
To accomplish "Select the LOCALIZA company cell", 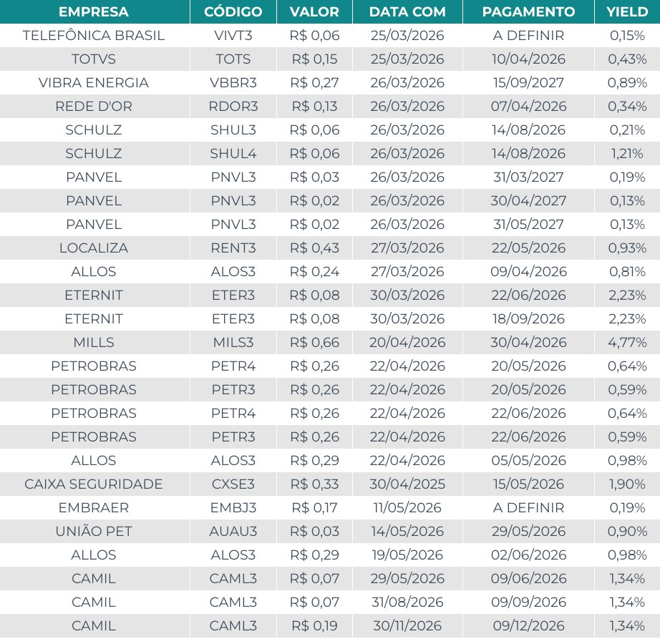I will [x=94, y=248].
